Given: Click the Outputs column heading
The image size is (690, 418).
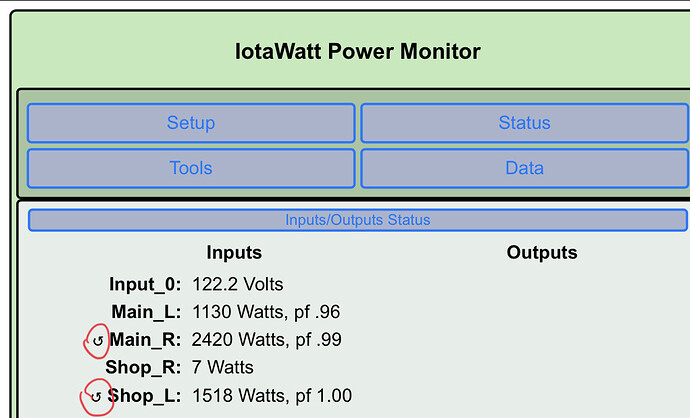Looking at the screenshot, I should tap(542, 253).
